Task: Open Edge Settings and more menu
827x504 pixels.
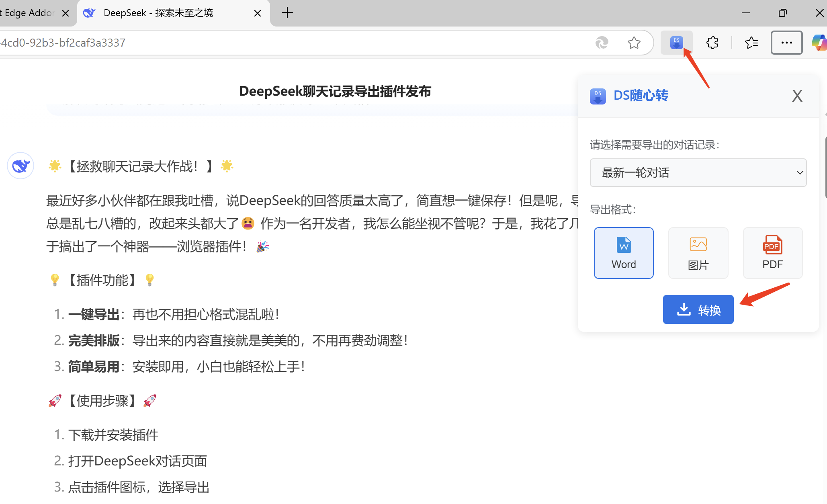Action: pyautogui.click(x=786, y=43)
